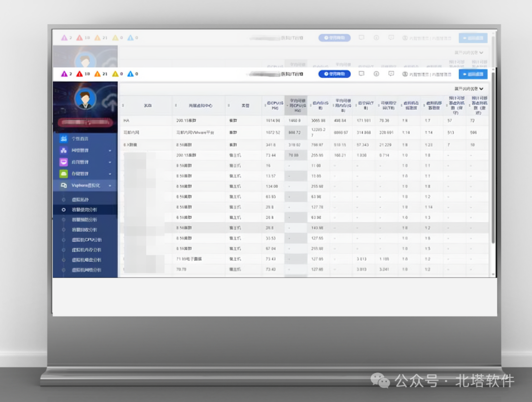Expand the magenta-icon sidebar menu arrow
532x402 pixels.
(x=110, y=162)
